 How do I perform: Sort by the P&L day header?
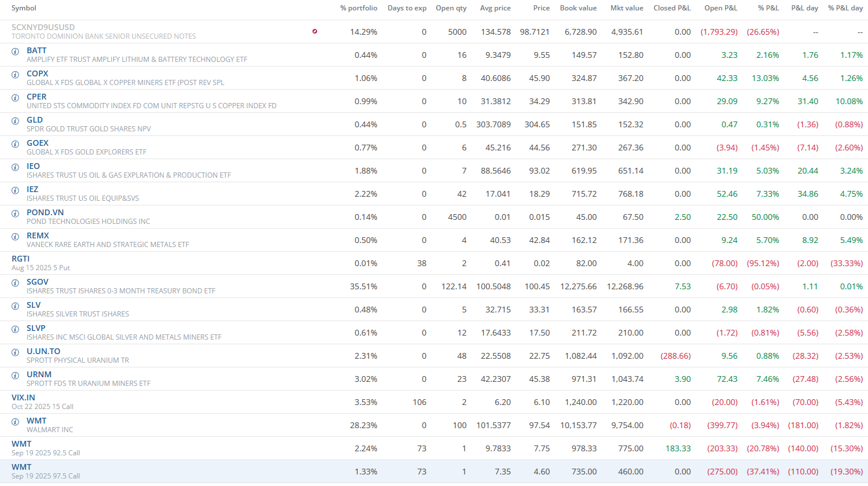pos(805,8)
